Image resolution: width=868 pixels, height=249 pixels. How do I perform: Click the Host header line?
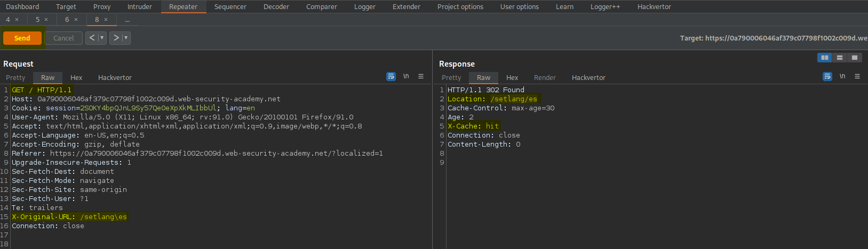(x=146, y=99)
